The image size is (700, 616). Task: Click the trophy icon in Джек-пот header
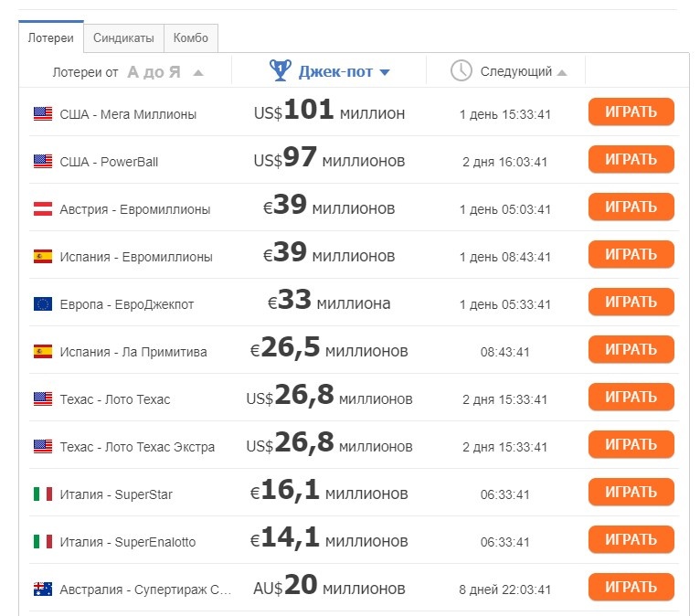pyautogui.click(x=280, y=70)
